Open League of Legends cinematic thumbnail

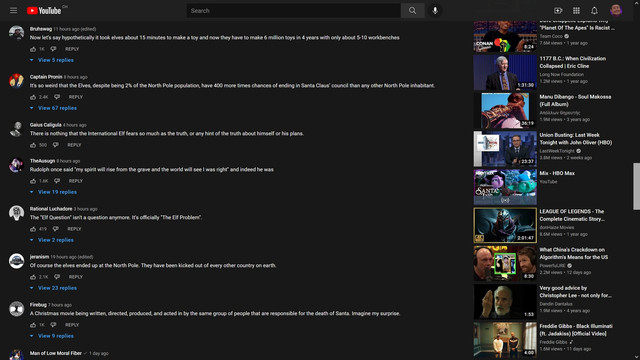tap(505, 225)
